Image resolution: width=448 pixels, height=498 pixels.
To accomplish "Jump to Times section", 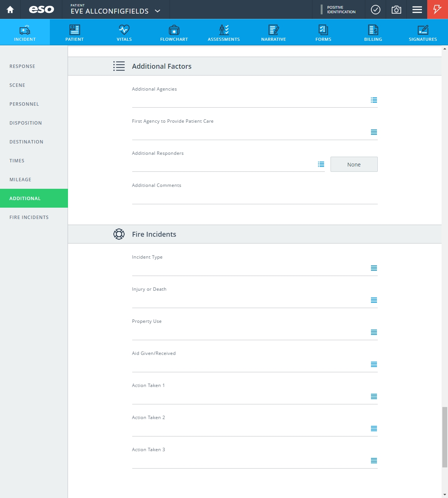I will click(x=34, y=160).
